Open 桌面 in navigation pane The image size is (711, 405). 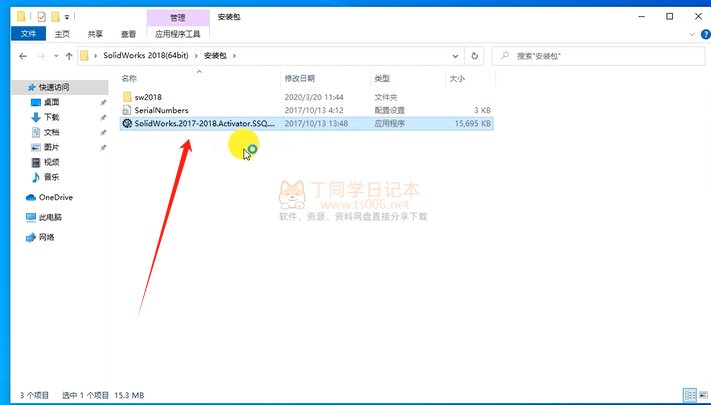point(51,102)
